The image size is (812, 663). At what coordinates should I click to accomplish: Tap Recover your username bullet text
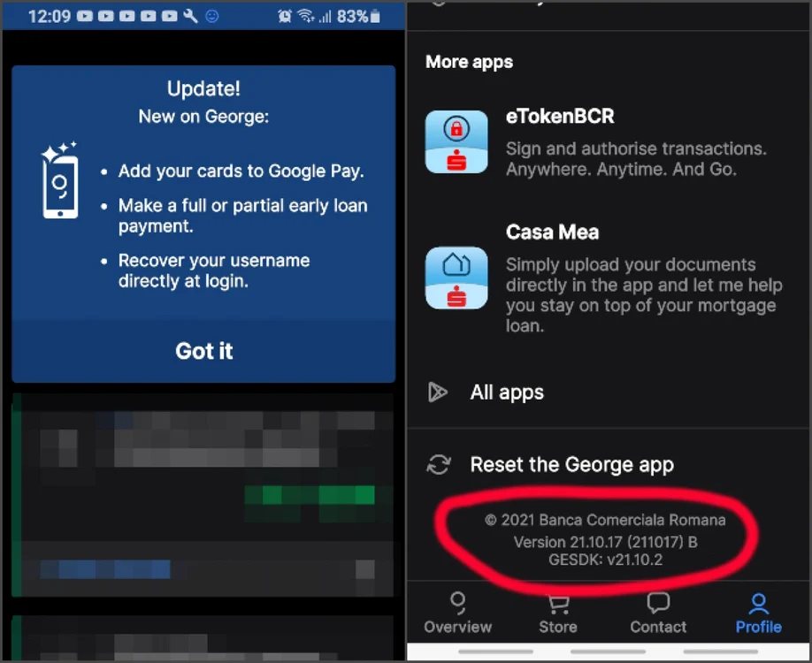(x=214, y=271)
